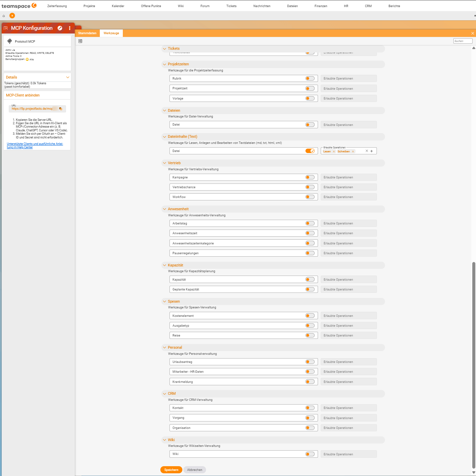Image resolution: width=476 pixels, height=476 pixels.
Task: Click the Benutzergruppen Alle icon
Action: point(27,59)
